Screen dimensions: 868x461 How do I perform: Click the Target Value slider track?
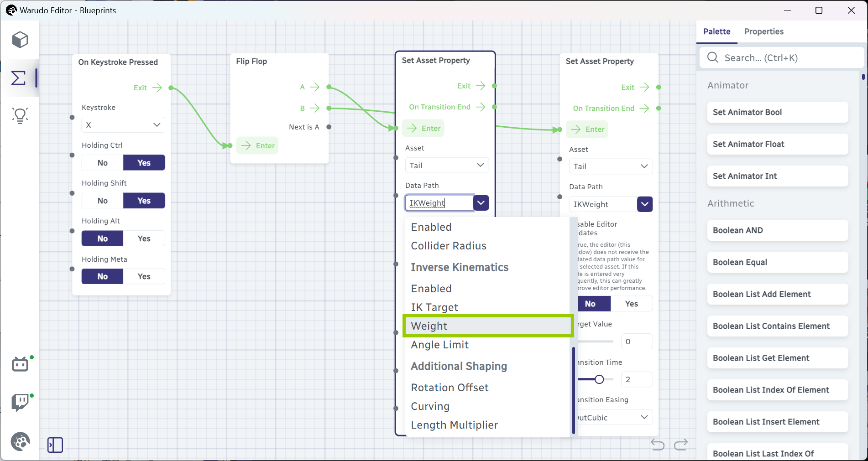[x=596, y=342]
